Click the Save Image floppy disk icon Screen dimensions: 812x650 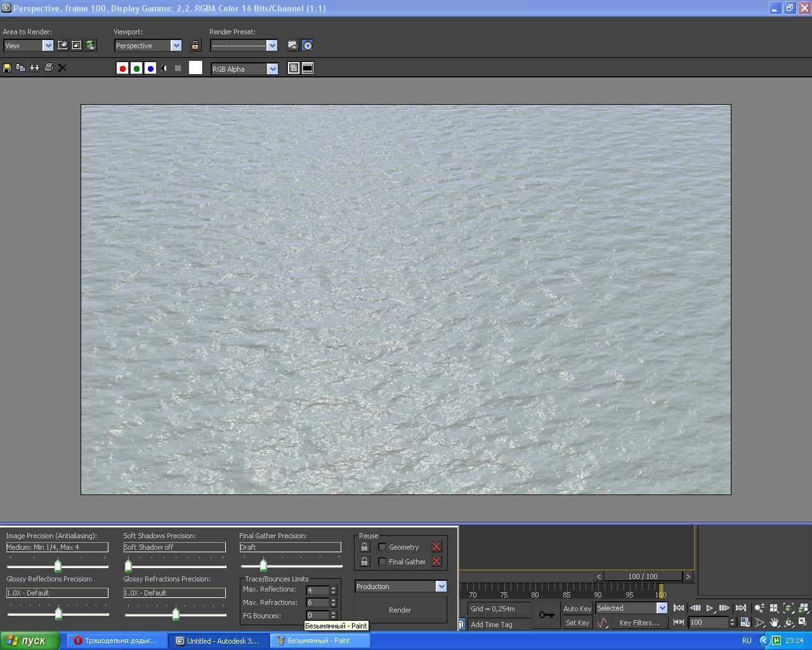click(x=7, y=68)
